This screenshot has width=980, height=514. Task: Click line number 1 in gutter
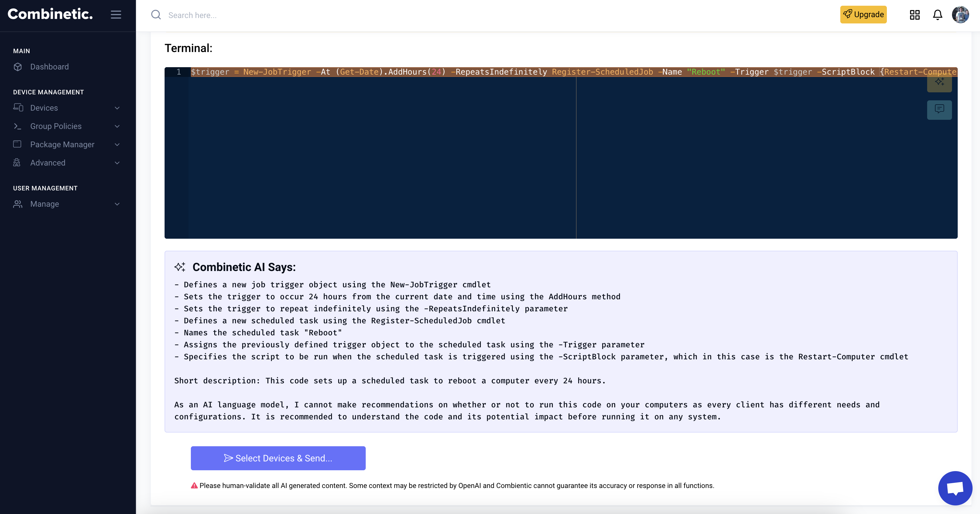pyautogui.click(x=178, y=72)
